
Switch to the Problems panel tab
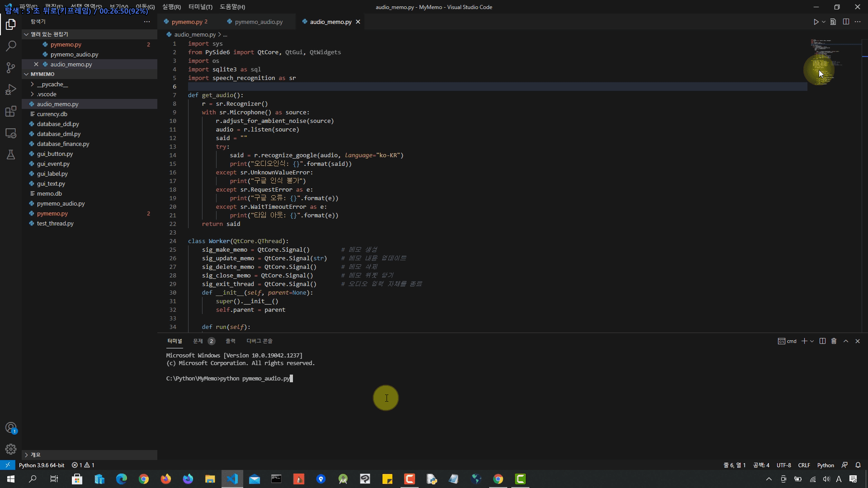[x=198, y=341]
